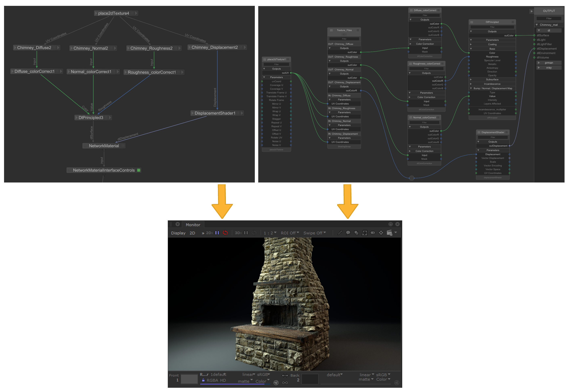Toggle the 3D pause button
The image size is (570, 392).
tap(246, 233)
